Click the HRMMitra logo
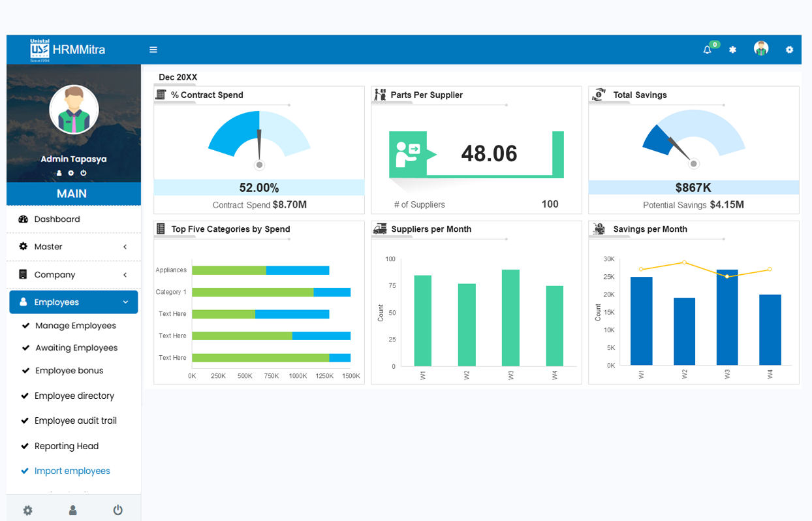The width and height of the screenshot is (812, 521). [x=68, y=50]
